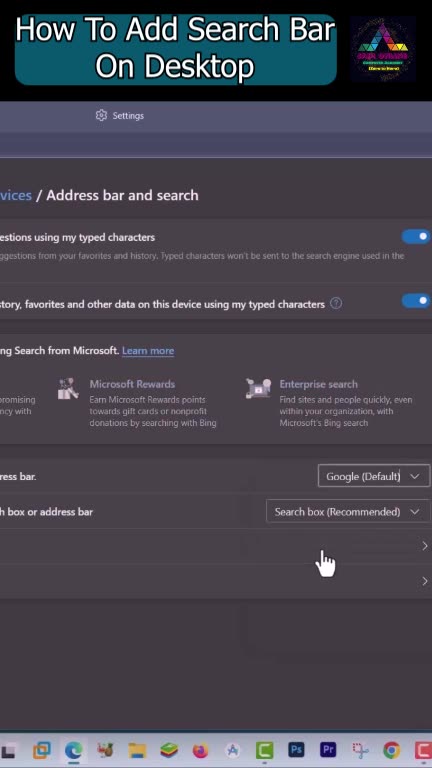Launch BlueStacks from the taskbar
This screenshot has height=768, width=432.
tap(169, 750)
